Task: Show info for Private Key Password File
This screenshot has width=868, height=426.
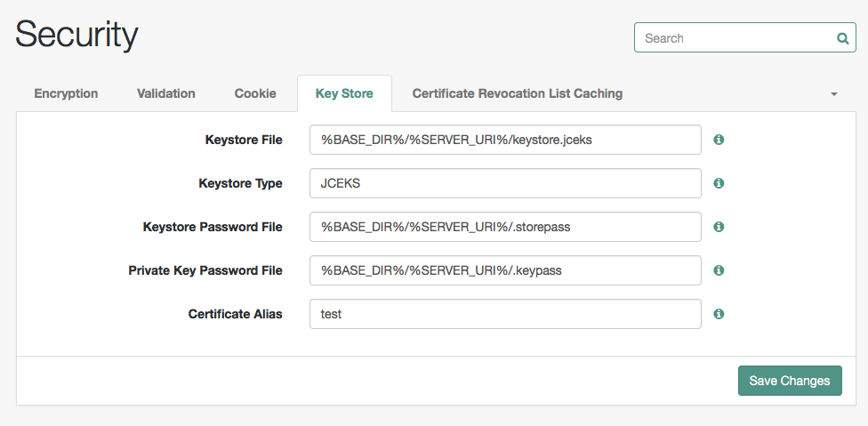Action: (719, 270)
